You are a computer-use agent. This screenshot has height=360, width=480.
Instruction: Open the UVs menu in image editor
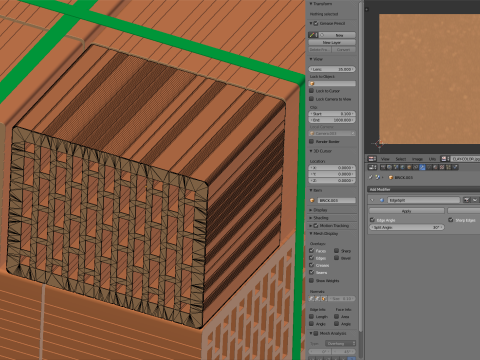[432, 159]
